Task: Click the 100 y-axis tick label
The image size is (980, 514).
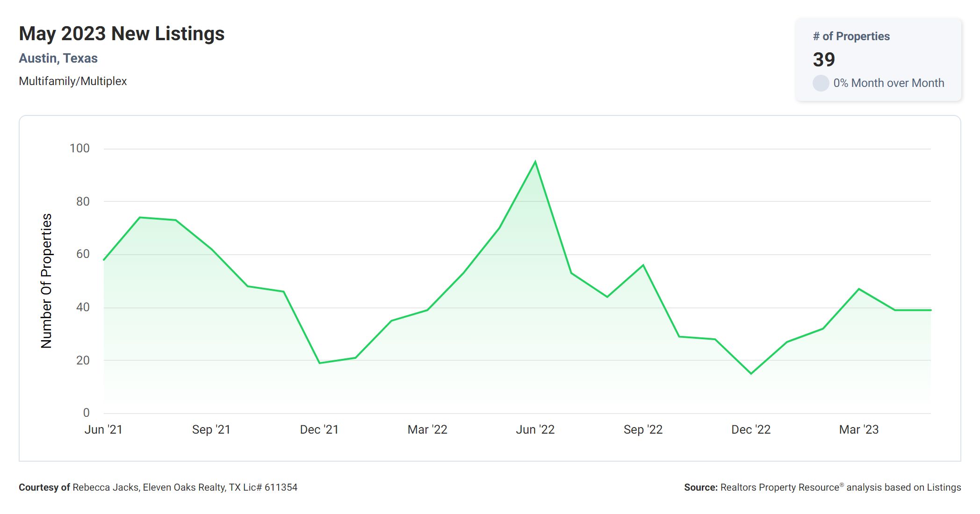Action: click(79, 149)
